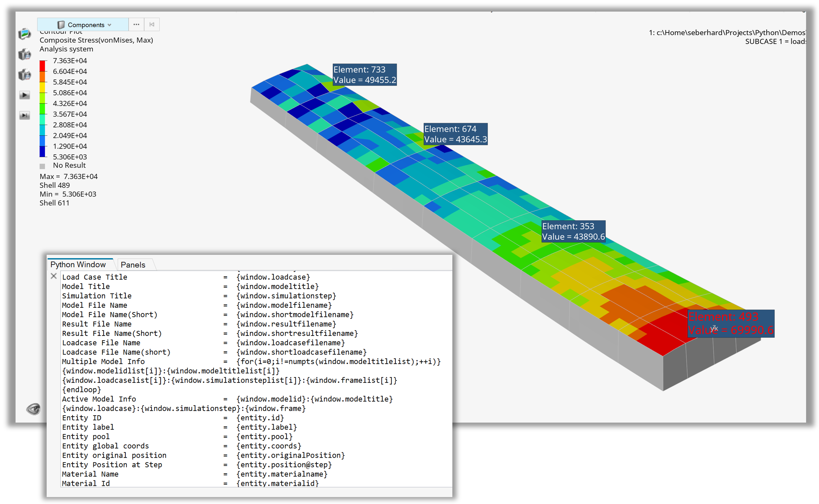Click the legend value 5.306E+03

point(70,157)
